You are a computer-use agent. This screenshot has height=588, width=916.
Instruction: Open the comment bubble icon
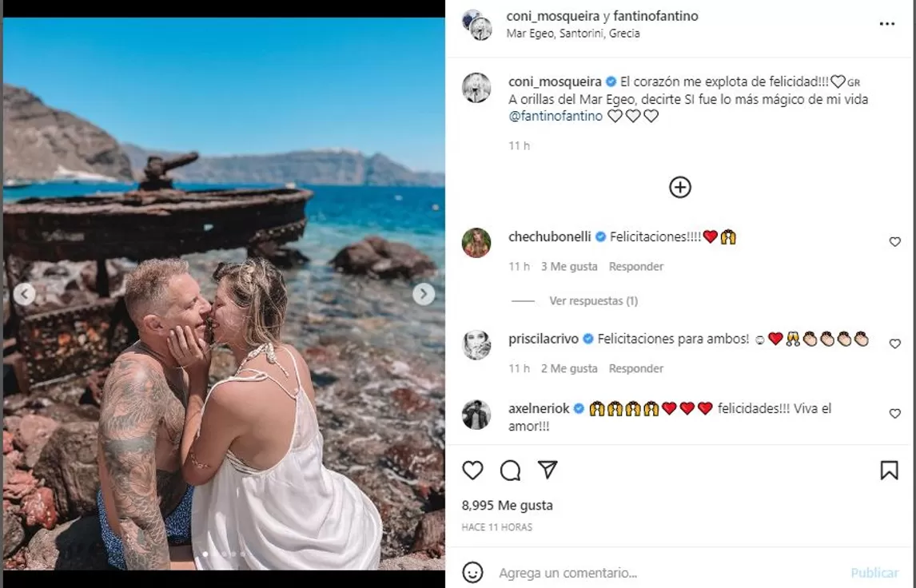pyautogui.click(x=510, y=471)
